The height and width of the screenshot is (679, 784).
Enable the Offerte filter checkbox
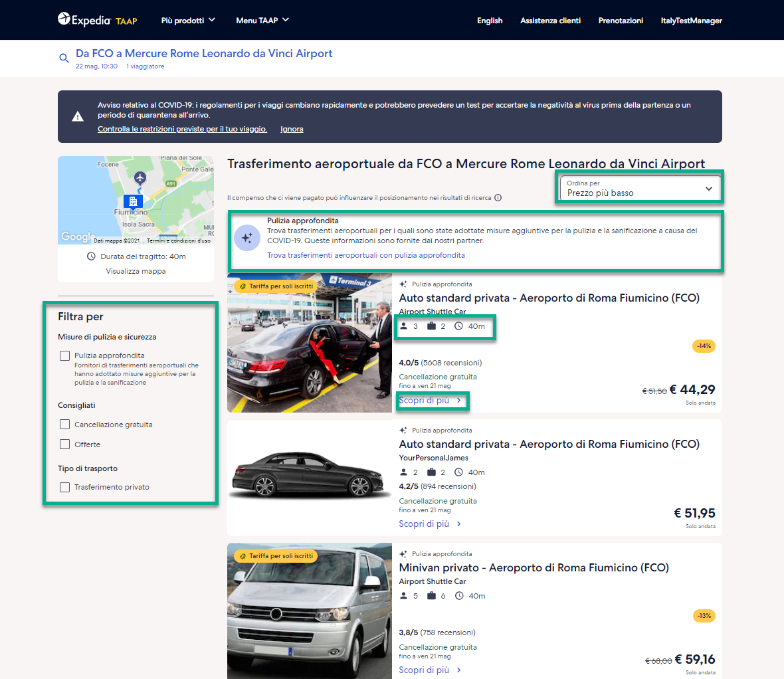click(64, 444)
